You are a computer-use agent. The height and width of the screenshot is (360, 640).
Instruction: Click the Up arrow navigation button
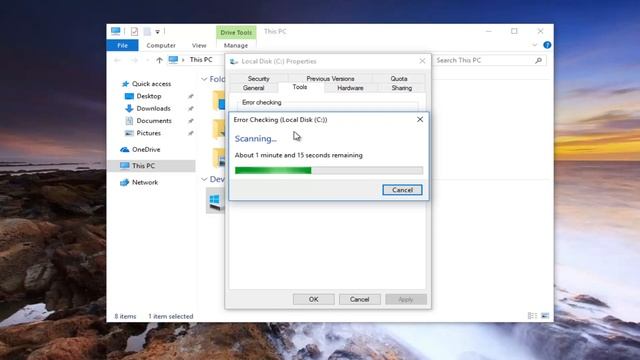pos(159,60)
